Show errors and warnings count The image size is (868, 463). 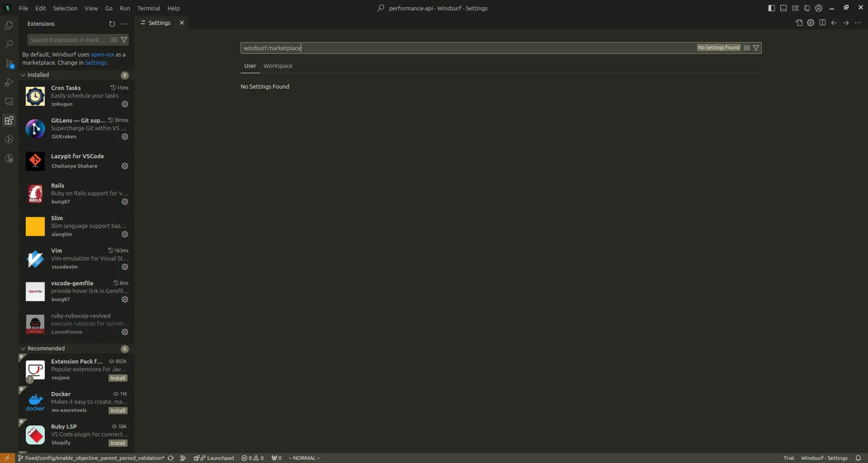pyautogui.click(x=253, y=458)
